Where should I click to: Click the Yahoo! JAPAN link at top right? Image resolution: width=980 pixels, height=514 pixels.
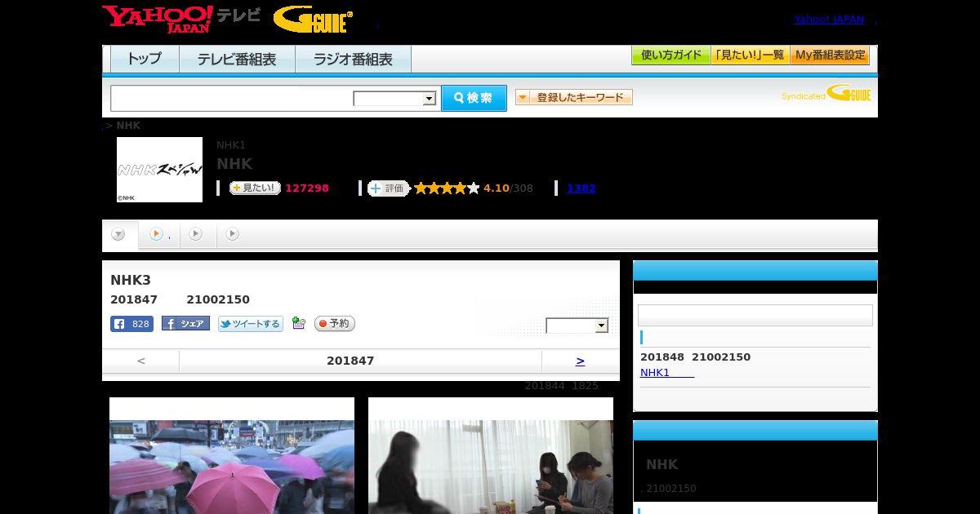[x=829, y=20]
